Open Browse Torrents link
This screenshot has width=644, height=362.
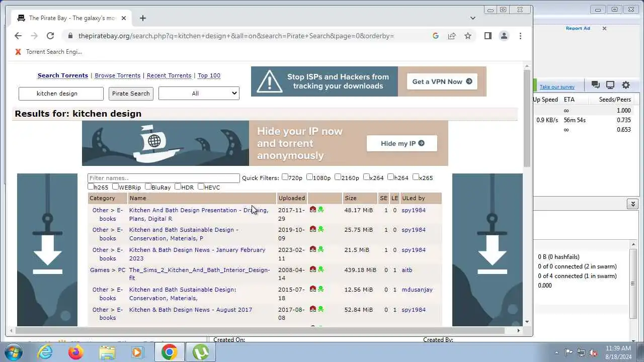[117, 75]
